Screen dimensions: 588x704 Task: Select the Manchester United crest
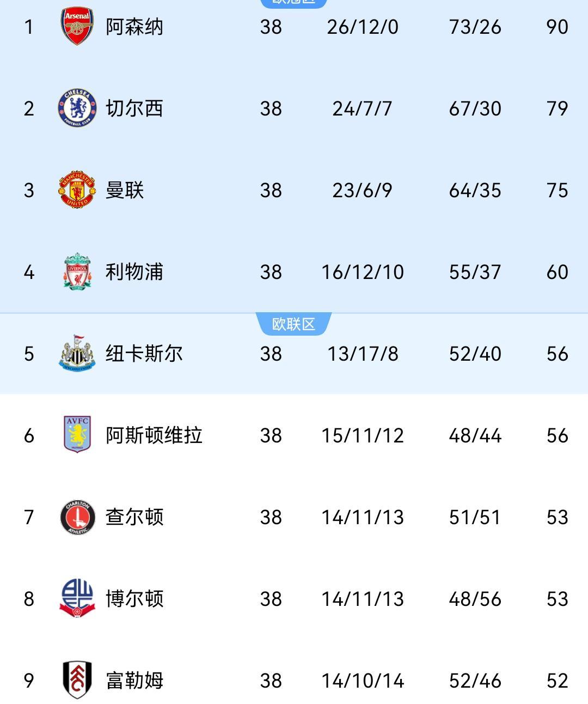tap(77, 190)
